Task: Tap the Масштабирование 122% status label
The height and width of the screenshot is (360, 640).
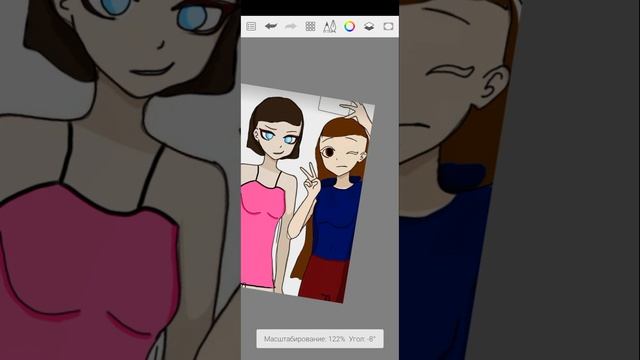Action: click(320, 339)
